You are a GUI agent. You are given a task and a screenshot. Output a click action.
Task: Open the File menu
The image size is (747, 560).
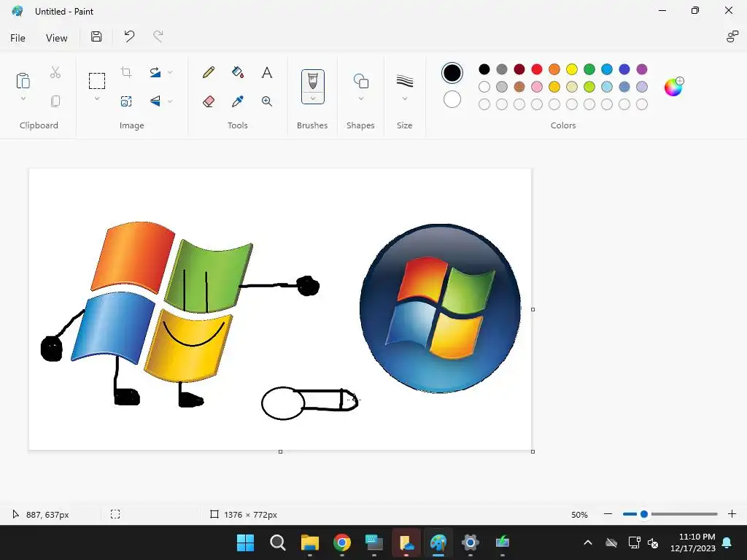[18, 38]
